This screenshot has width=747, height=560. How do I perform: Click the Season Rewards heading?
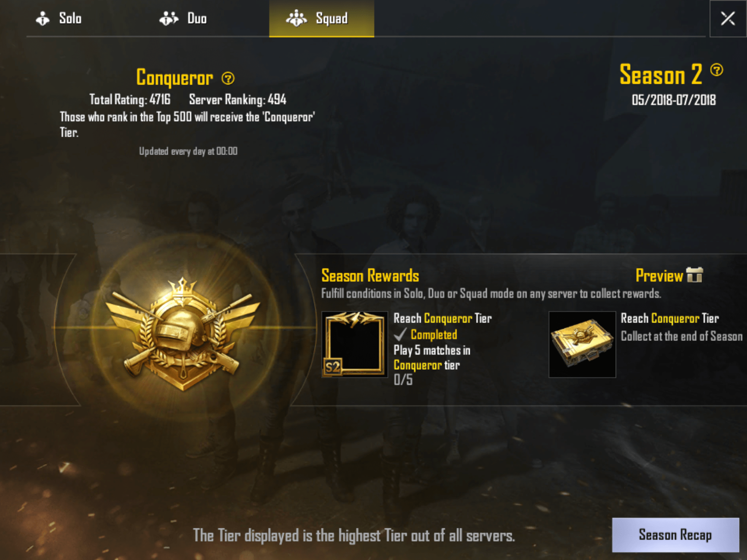(x=370, y=276)
